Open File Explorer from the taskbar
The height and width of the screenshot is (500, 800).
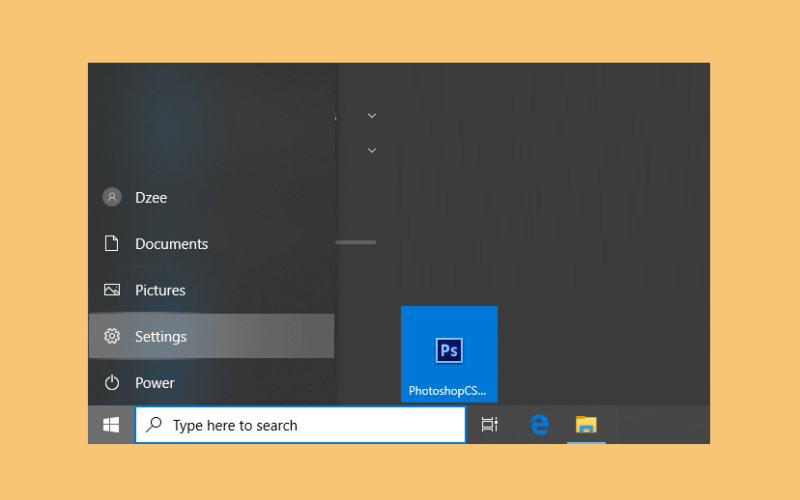tap(586, 424)
